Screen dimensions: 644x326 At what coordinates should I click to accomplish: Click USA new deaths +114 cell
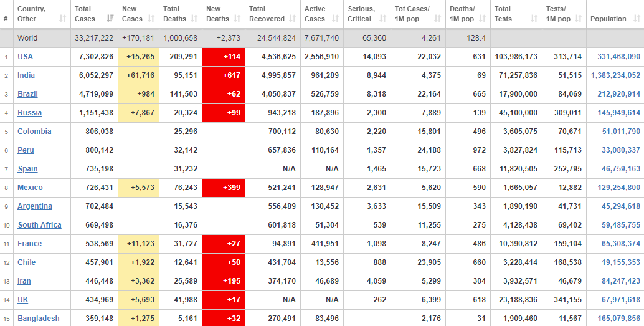point(224,57)
